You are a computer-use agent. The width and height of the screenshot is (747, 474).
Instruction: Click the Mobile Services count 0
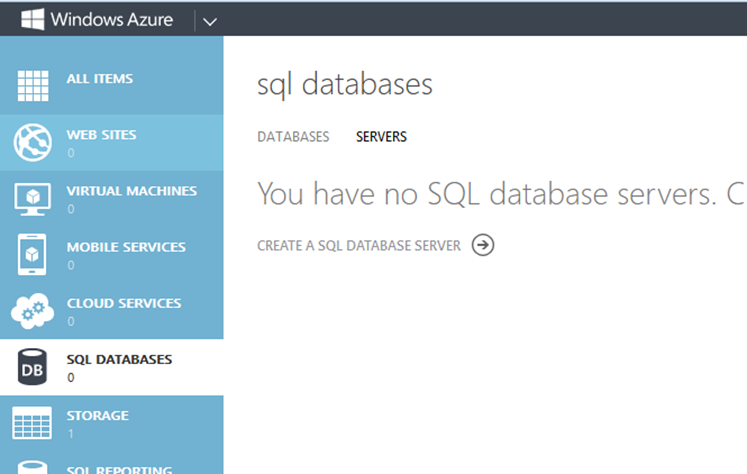tap(71, 265)
